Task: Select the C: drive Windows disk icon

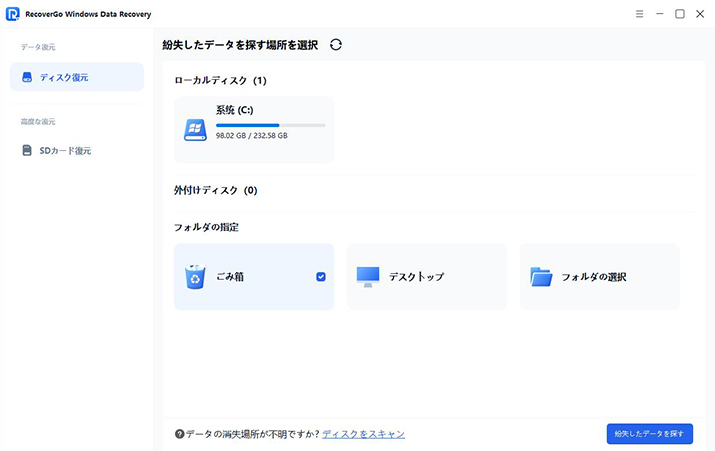Action: click(195, 130)
